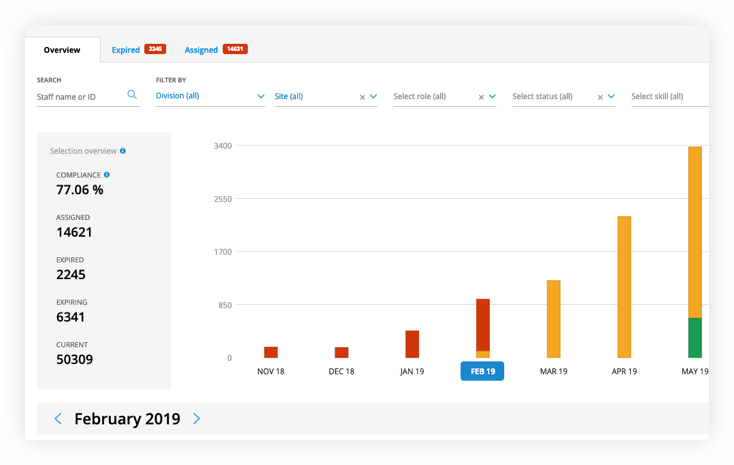The image size is (734, 465).
Task: Open the Site (all) dropdown
Action: (374, 97)
